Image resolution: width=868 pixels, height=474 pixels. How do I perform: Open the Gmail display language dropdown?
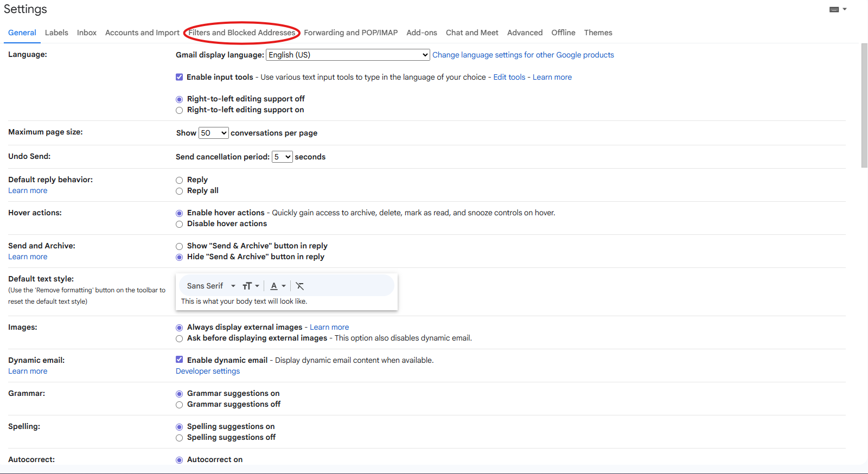348,55
